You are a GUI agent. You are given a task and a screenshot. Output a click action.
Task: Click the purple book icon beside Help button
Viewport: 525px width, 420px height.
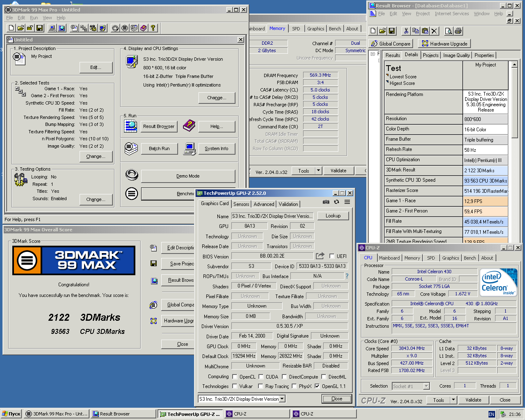[x=189, y=126]
